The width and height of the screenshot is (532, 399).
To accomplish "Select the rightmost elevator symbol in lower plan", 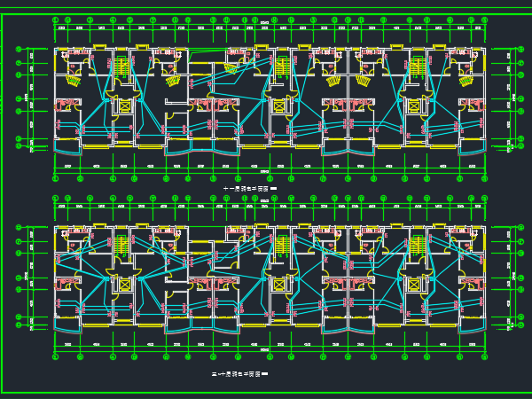I will pyautogui.click(x=413, y=285).
